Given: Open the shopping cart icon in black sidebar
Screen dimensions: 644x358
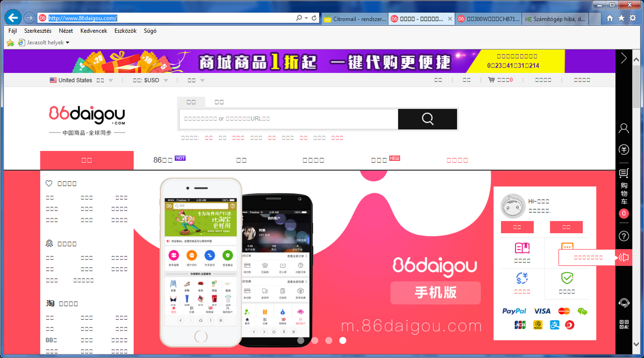Looking at the screenshot, I should point(624,174).
